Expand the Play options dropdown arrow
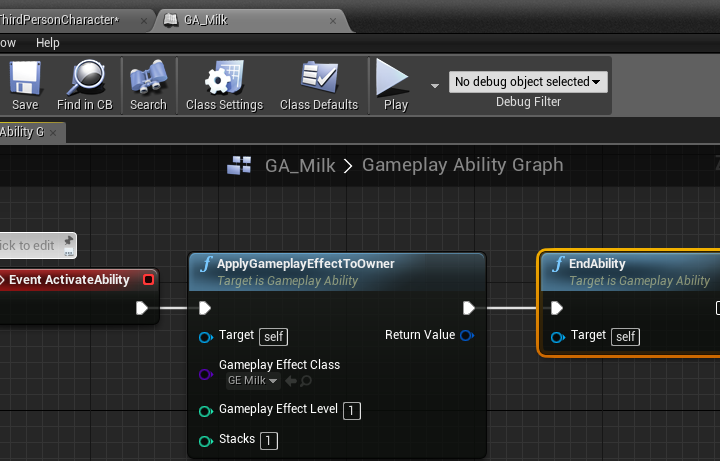Image resolution: width=720 pixels, height=461 pixels. click(434, 86)
